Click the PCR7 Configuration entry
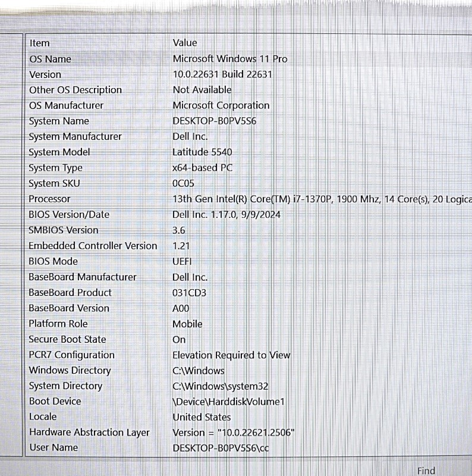Screen dimensions: 472x476 71,355
